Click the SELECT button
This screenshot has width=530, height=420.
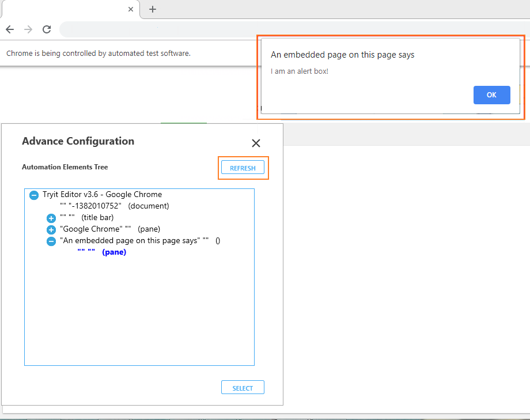tap(243, 388)
